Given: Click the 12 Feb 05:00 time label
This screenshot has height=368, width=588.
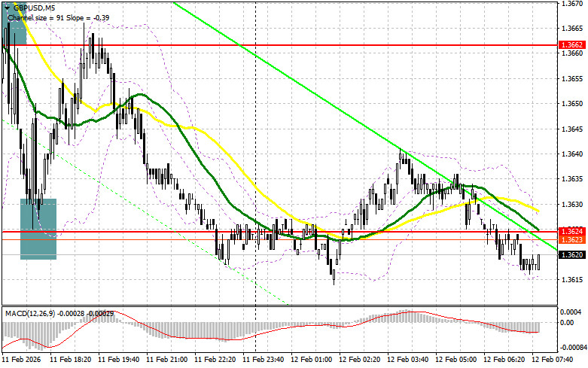Looking at the screenshot, I should (x=455, y=360).
